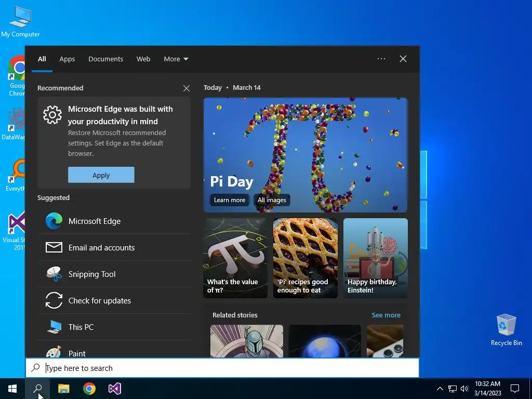Select Recycle Bin desktop icon
532x399 pixels.
(506, 330)
